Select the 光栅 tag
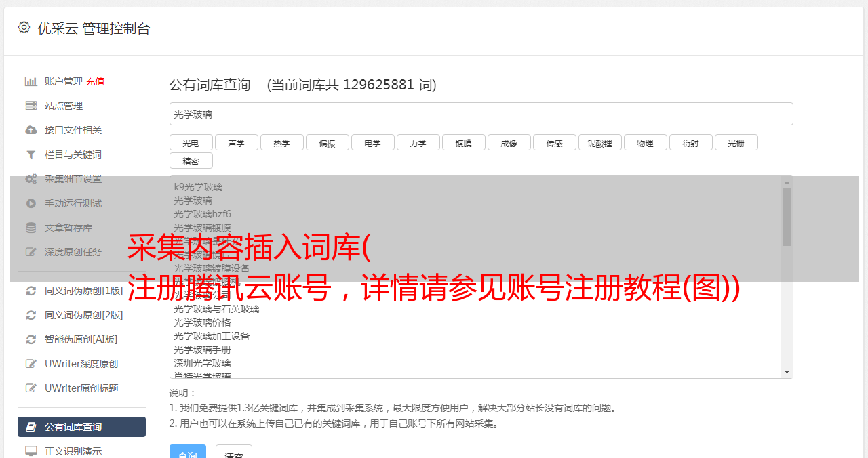The width and height of the screenshot is (868, 458). click(x=736, y=142)
